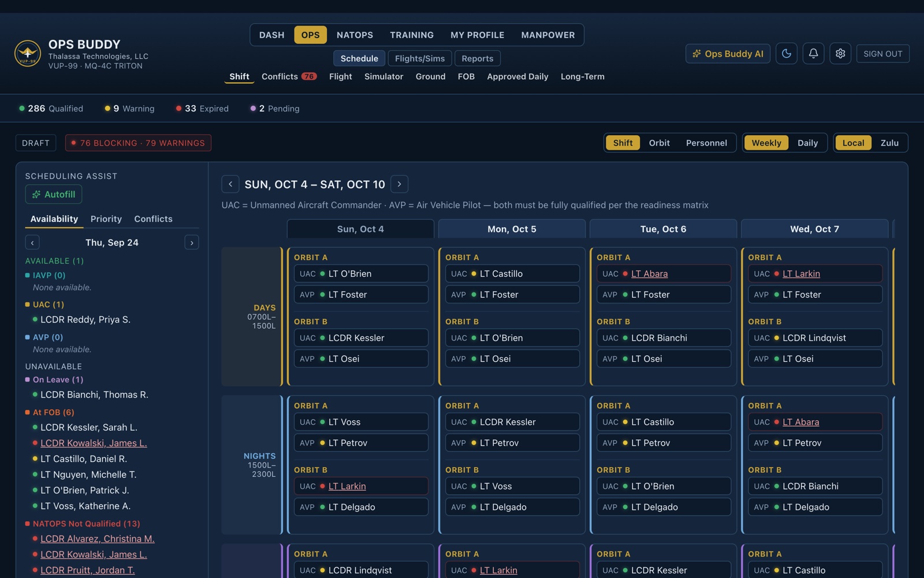Open notifications bell
This screenshot has width=924, height=578.
coord(813,54)
